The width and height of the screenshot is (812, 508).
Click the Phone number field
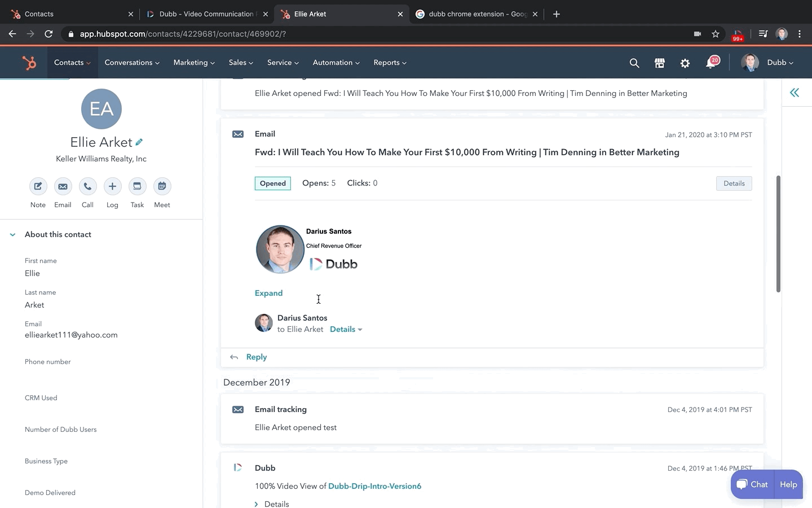[x=101, y=368]
